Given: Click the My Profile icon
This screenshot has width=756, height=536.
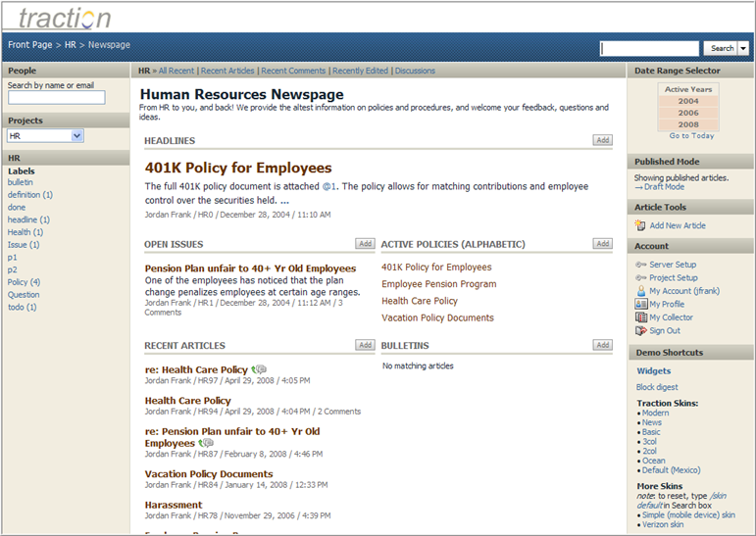Looking at the screenshot, I should tap(640, 305).
